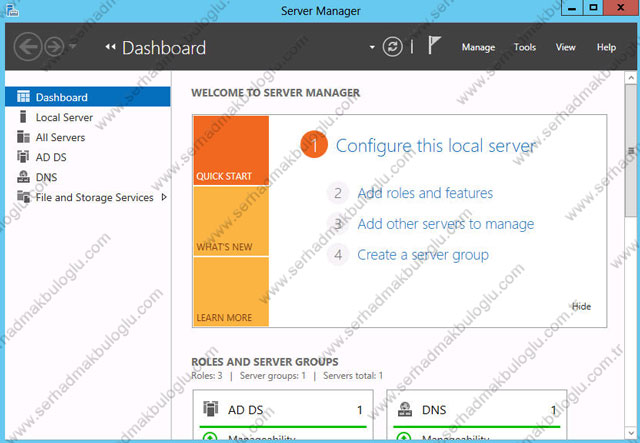Click Configure this local server link
This screenshot has width=640, height=443.
coord(436,146)
